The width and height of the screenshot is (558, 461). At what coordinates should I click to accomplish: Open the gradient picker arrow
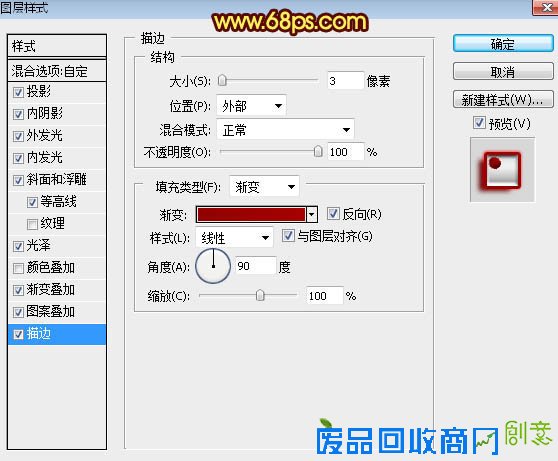312,215
